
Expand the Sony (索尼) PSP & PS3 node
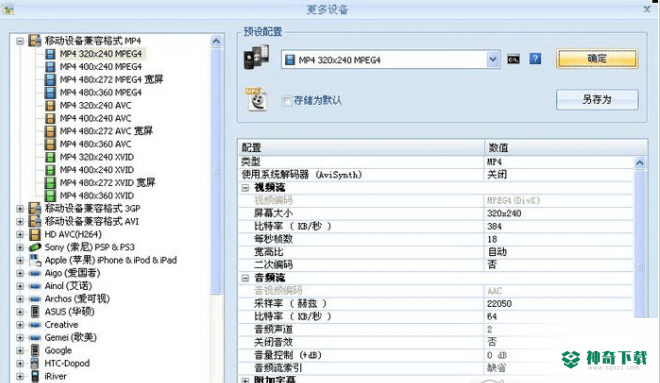20,247
